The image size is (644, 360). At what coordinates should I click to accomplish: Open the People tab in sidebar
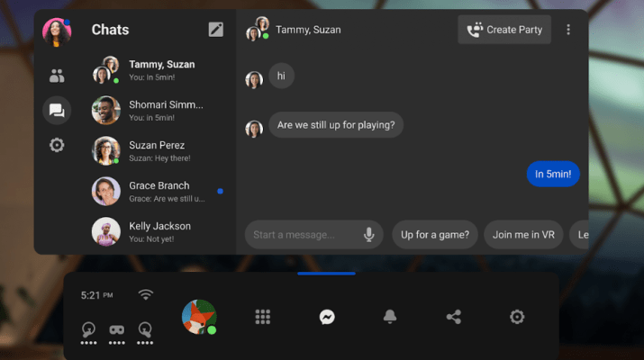[57, 76]
